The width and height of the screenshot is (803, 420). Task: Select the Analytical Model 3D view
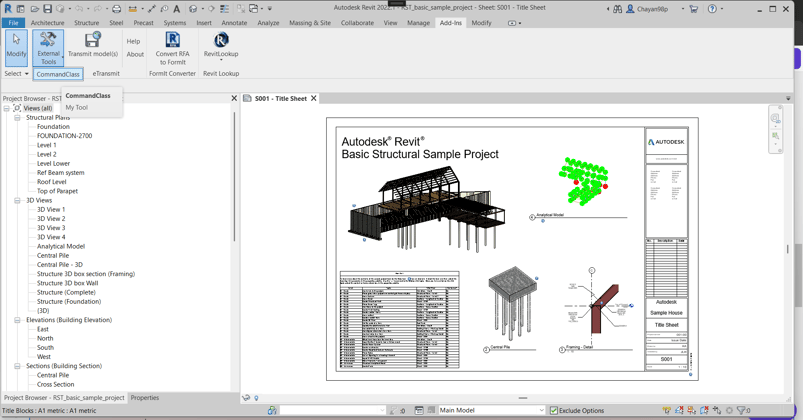tap(61, 246)
